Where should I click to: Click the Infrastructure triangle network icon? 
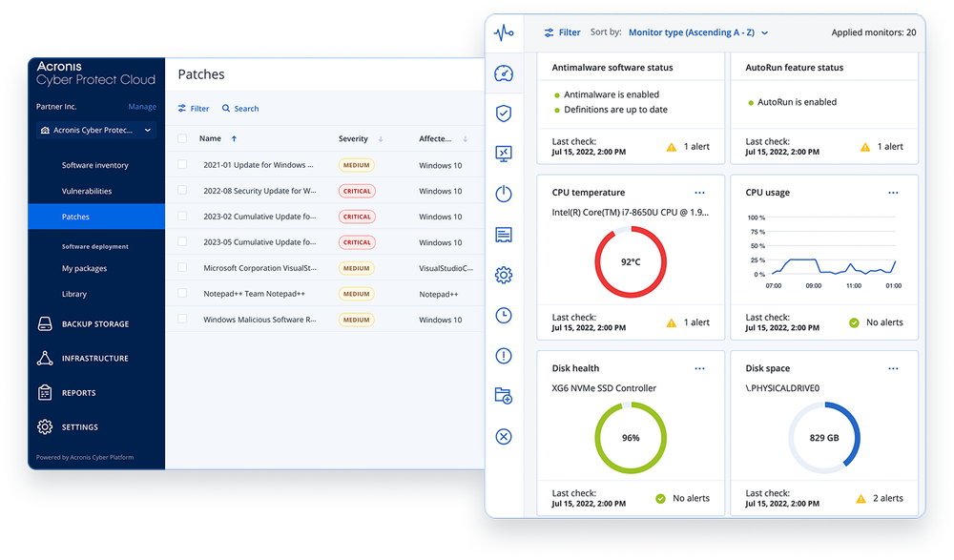[x=45, y=358]
